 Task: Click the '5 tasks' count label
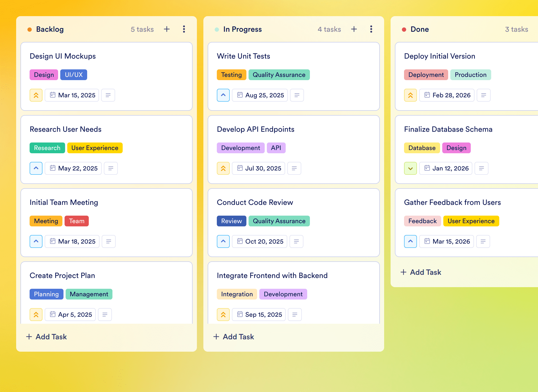click(x=142, y=29)
